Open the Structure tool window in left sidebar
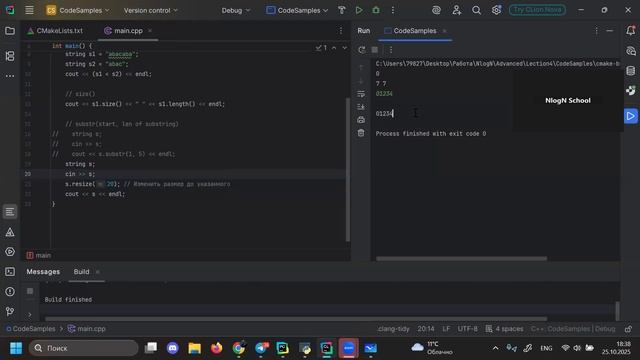 pos(10,56)
